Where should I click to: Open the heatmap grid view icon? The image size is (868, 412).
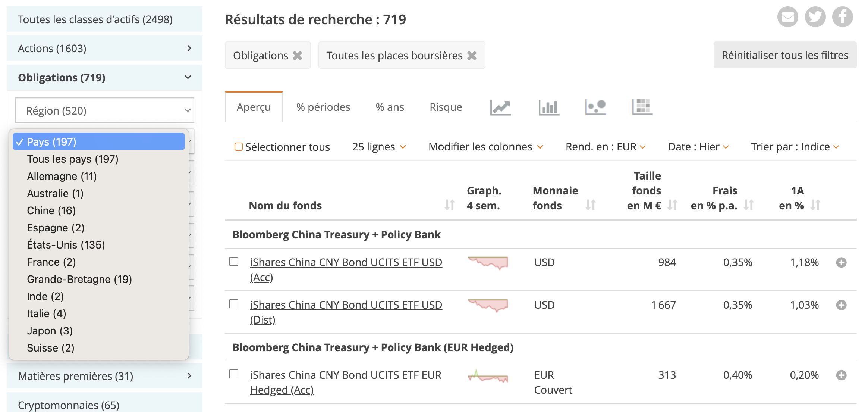click(642, 107)
